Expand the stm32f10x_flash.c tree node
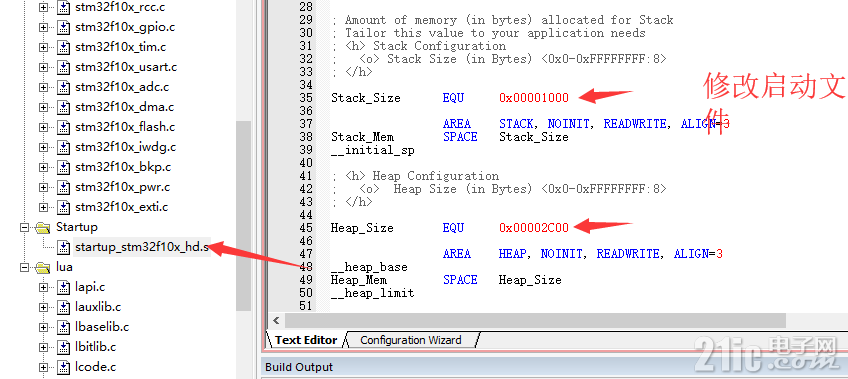This screenshot has height=379, width=848. pos(43,128)
